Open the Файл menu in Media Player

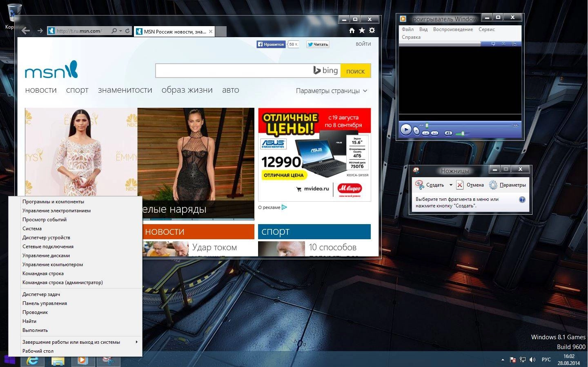(408, 29)
